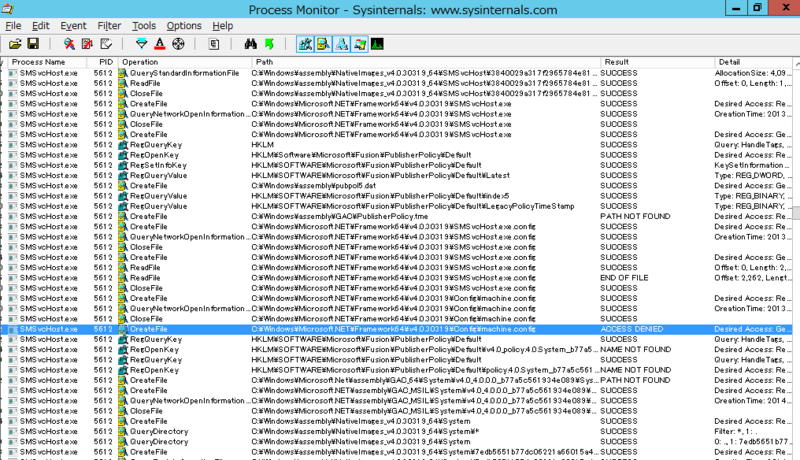Viewport: 800px width, 460px height.
Task: Select the highlighted ACCESS DENIED CreateFile row
Action: pyautogui.click(x=396, y=329)
